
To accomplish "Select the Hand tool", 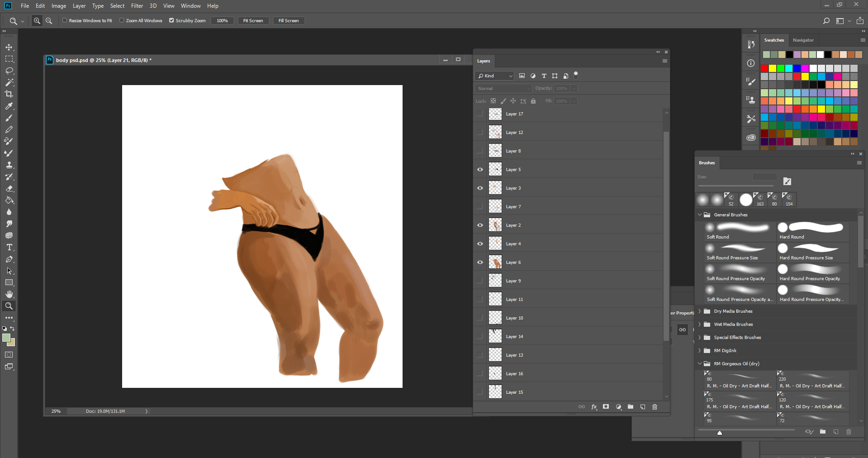I will 9,294.
